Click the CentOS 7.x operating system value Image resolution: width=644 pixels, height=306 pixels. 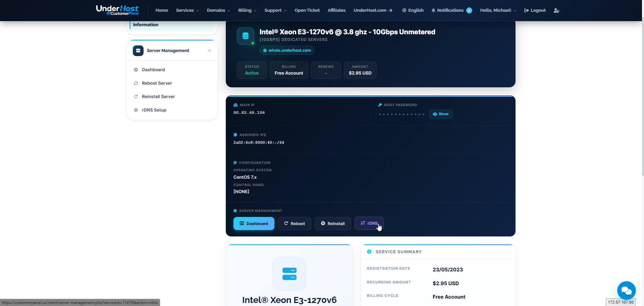click(x=245, y=177)
